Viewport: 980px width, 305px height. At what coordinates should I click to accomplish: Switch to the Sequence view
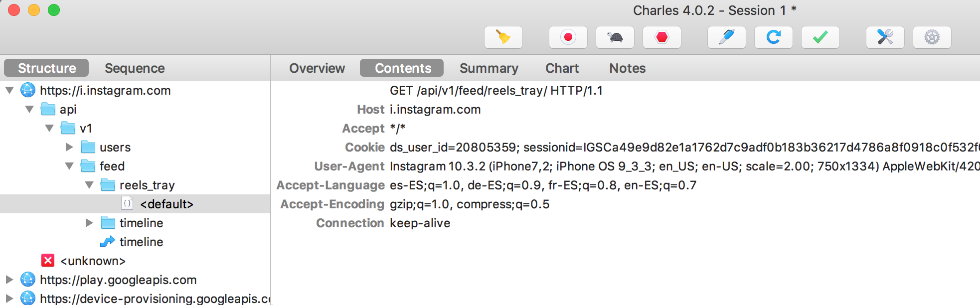pyautogui.click(x=135, y=68)
